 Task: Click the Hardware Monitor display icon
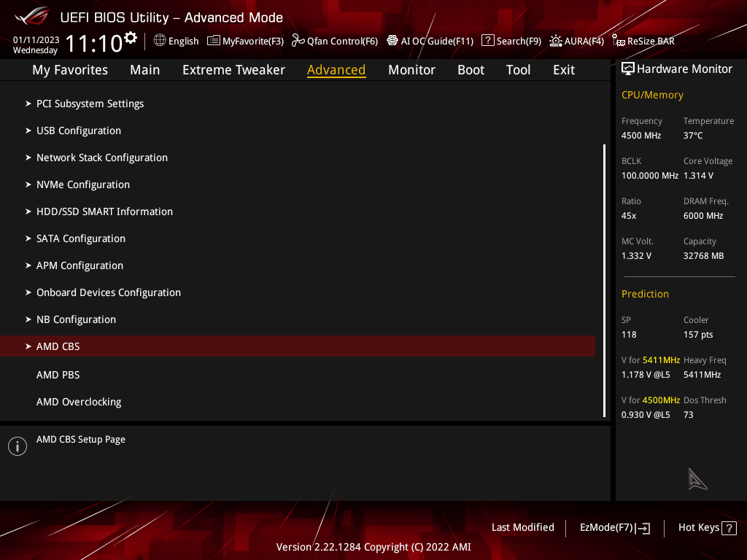(x=628, y=69)
